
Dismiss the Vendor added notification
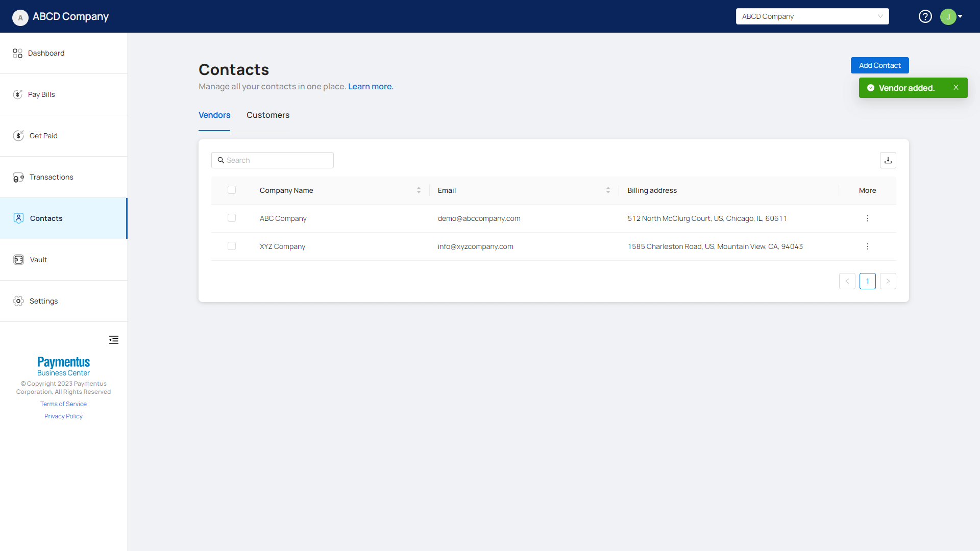tap(955, 88)
